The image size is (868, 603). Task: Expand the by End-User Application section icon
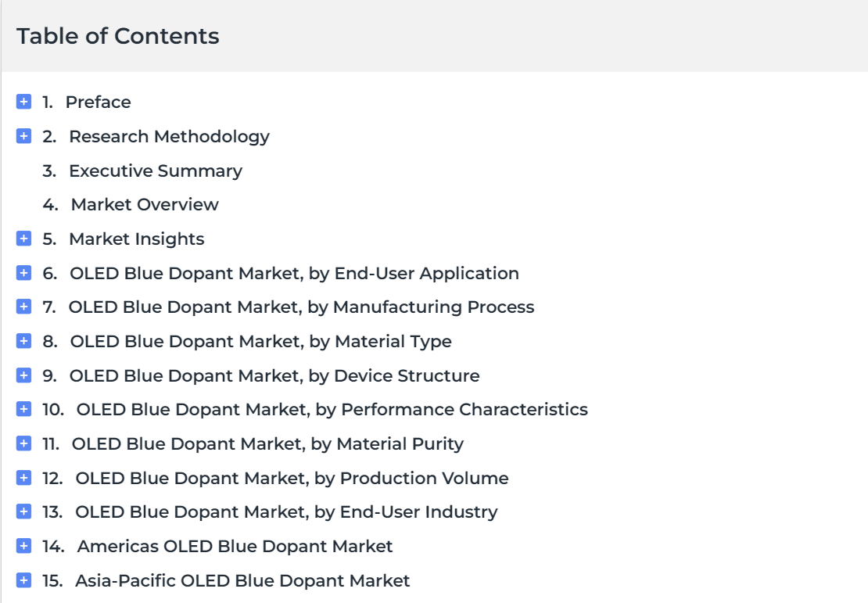(24, 273)
